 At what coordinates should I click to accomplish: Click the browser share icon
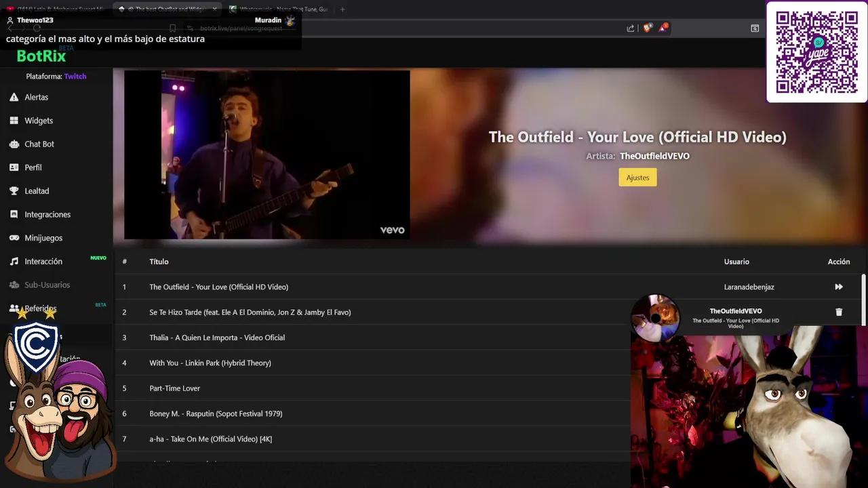(631, 28)
